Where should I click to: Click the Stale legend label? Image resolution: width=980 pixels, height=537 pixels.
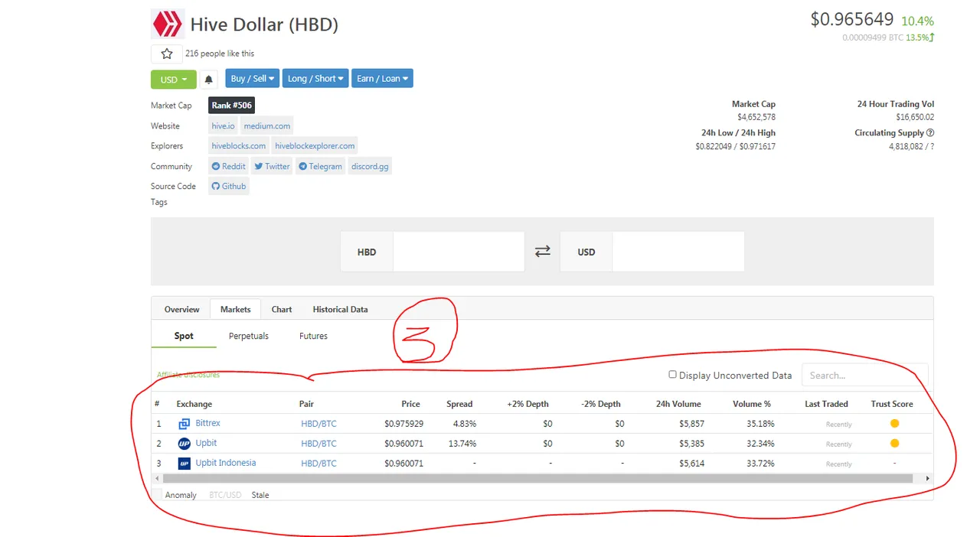260,495
